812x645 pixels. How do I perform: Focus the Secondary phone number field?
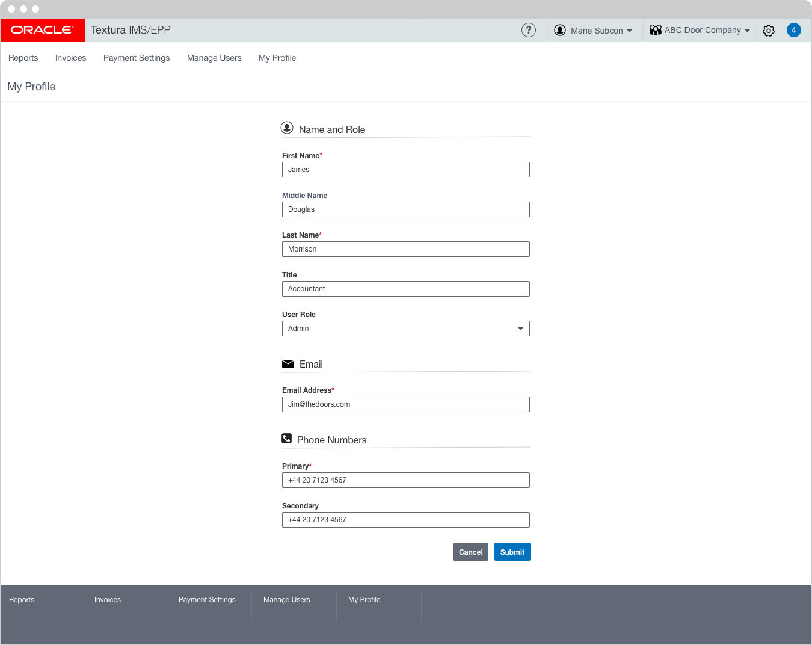(x=405, y=520)
